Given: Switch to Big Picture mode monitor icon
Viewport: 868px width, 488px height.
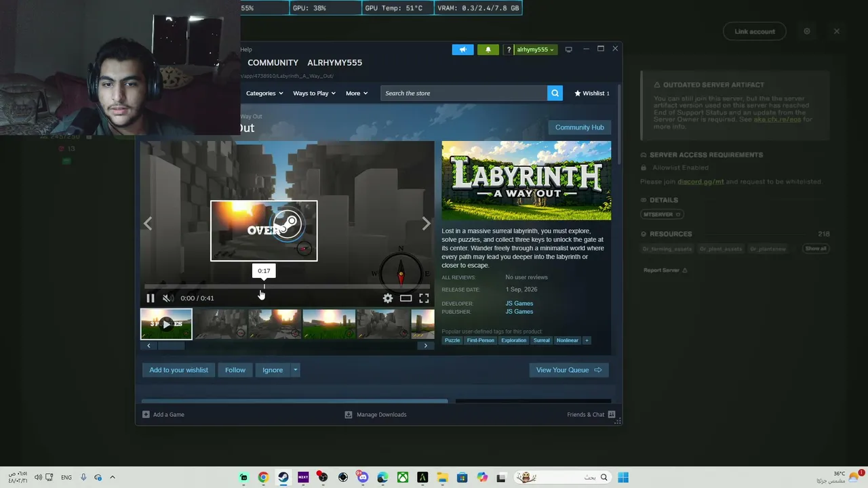Looking at the screenshot, I should click(x=568, y=49).
